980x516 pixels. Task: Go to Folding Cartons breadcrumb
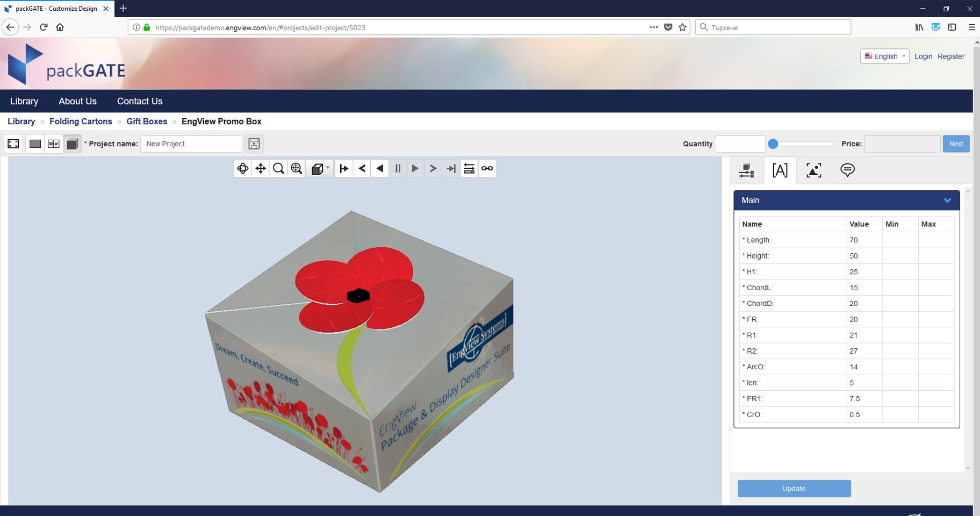tap(81, 121)
